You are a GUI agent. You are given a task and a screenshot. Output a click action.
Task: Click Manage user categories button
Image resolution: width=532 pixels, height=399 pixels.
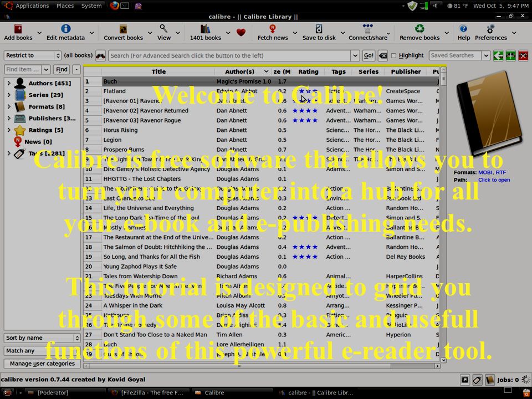[42, 364]
